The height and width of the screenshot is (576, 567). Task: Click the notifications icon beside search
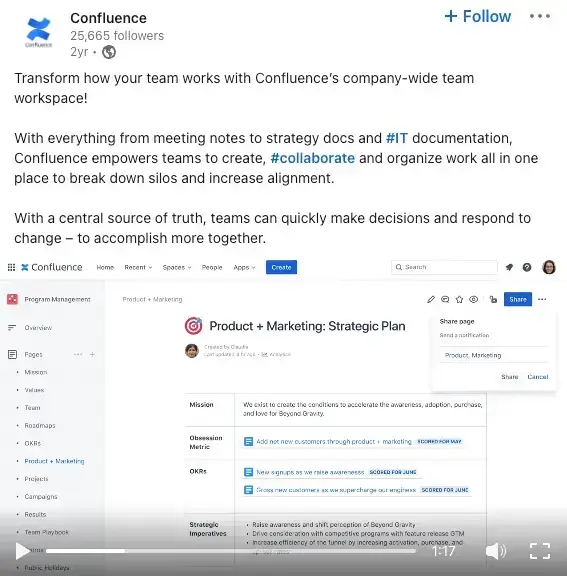[509, 267]
